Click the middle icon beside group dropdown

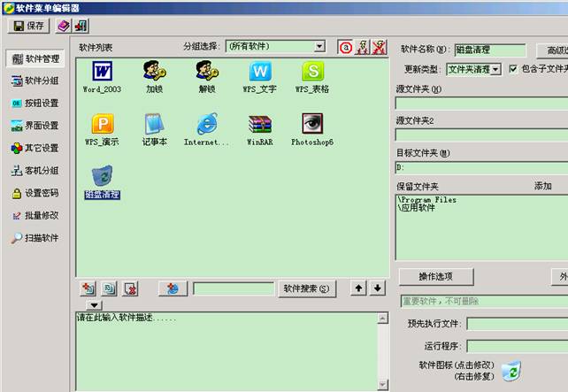362,47
